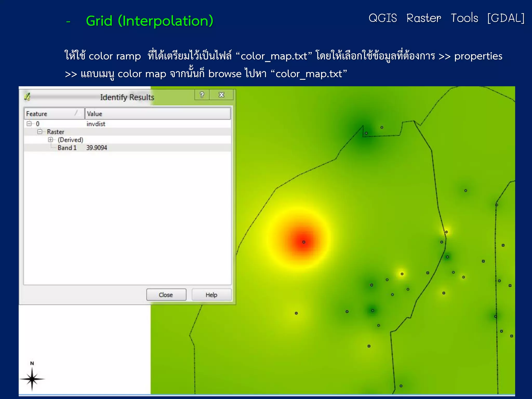Image resolution: width=532 pixels, height=399 pixels.
Task: Expand the (Derived) tree node
Action: (50, 140)
